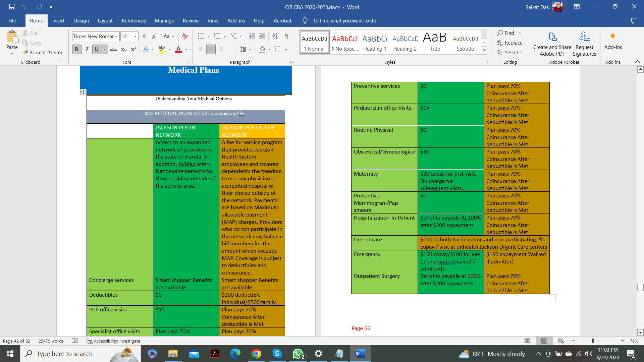
Task: Align text left
Action: pos(201,50)
